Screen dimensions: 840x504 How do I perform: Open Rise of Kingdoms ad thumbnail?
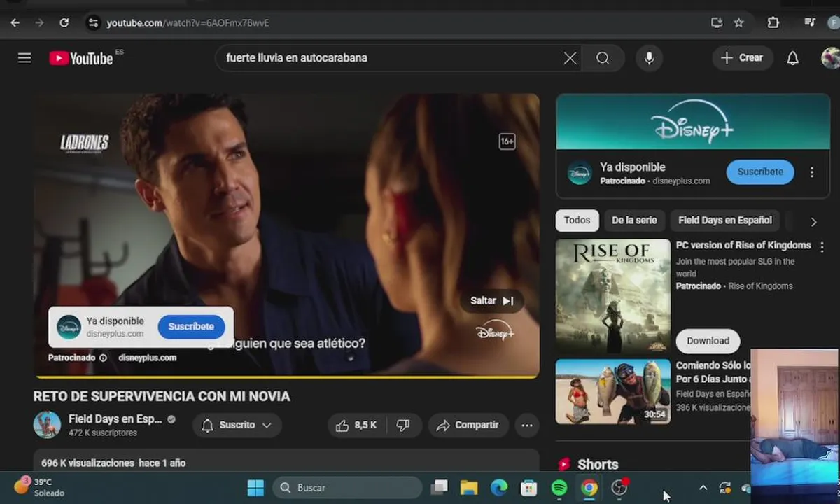(612, 296)
